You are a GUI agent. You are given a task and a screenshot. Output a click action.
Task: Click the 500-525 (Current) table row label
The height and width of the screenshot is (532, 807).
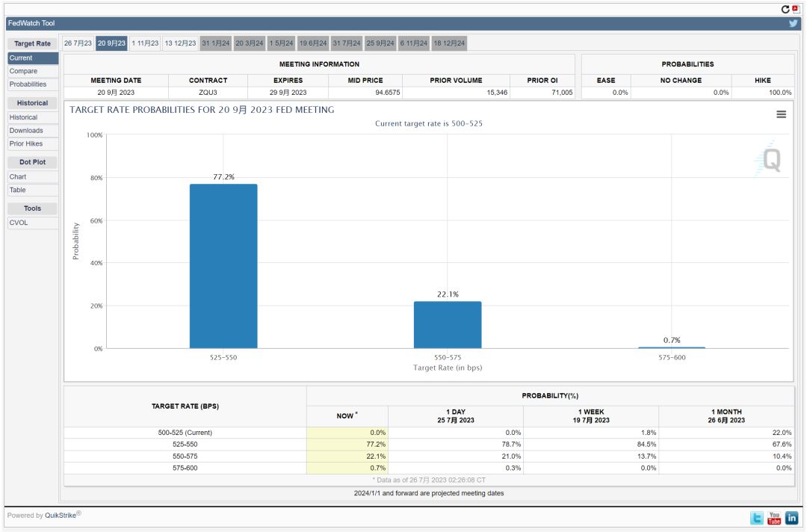point(185,433)
